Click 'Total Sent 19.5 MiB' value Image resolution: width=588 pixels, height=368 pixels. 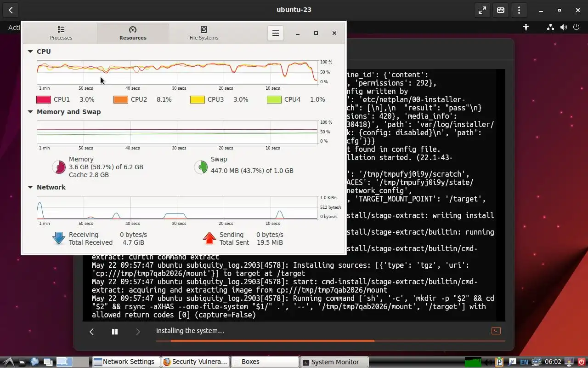pos(270,242)
